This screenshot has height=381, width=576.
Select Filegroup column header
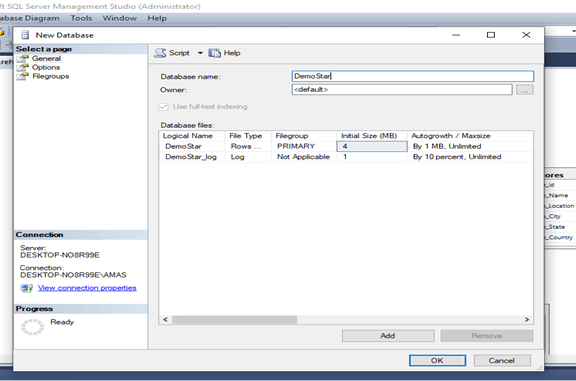click(304, 136)
